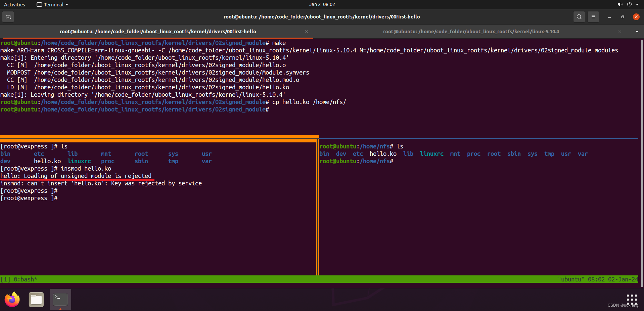Click hello.ko in the /home/nfs ls output
644x311 pixels.
[x=383, y=154]
